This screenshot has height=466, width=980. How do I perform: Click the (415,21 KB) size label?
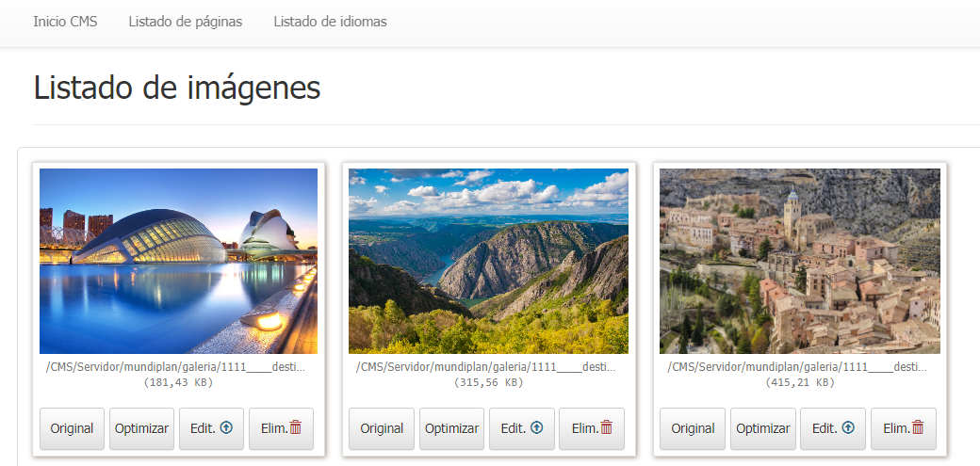pos(800,382)
